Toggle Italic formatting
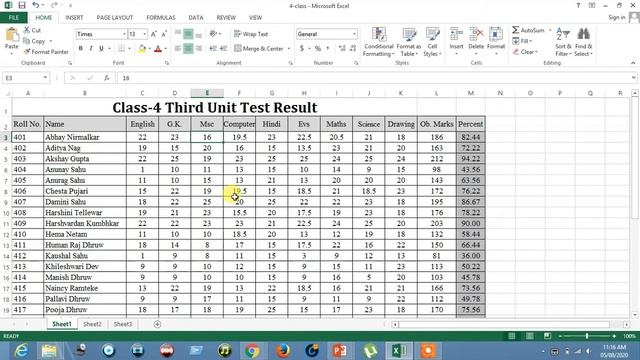Image resolution: width=640 pixels, height=360 pixels. point(91,49)
